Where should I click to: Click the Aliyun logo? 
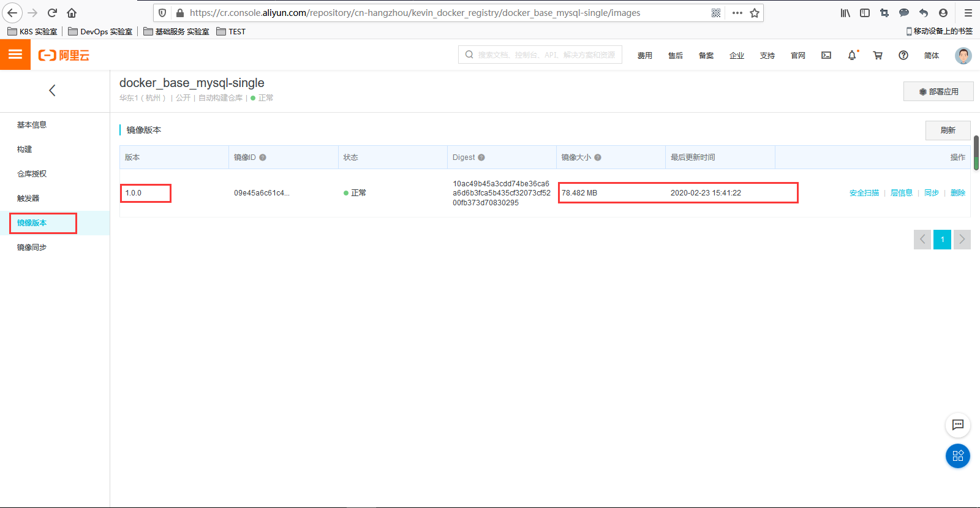(x=64, y=55)
